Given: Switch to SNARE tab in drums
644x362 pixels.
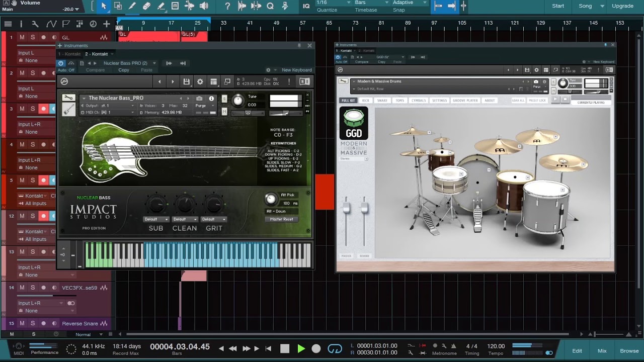Looking at the screenshot, I should (382, 101).
